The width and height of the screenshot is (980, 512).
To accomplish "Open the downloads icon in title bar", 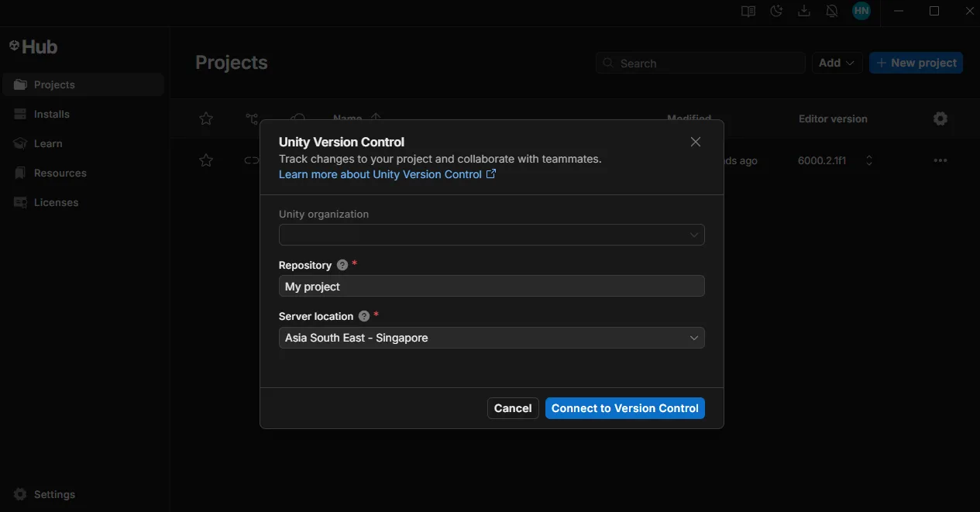I will [804, 11].
